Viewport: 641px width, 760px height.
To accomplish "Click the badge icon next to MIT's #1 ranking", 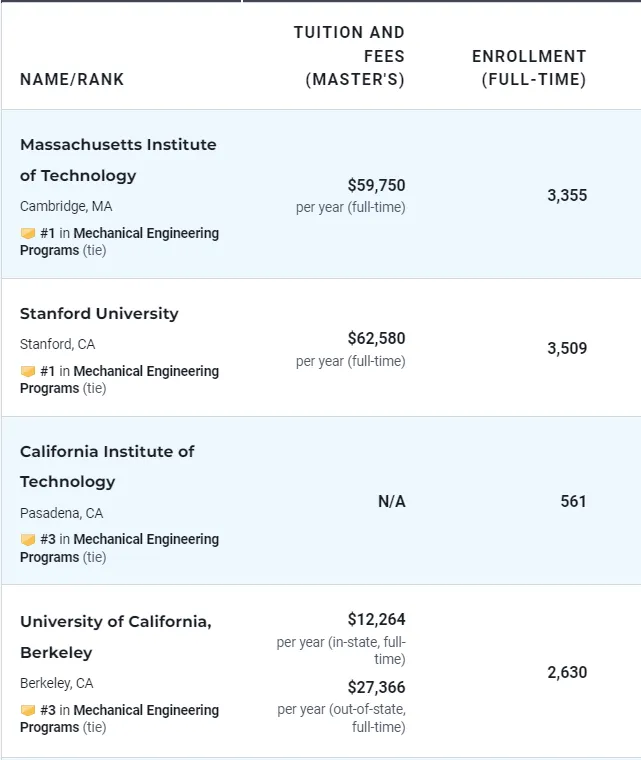I will click(x=28, y=233).
